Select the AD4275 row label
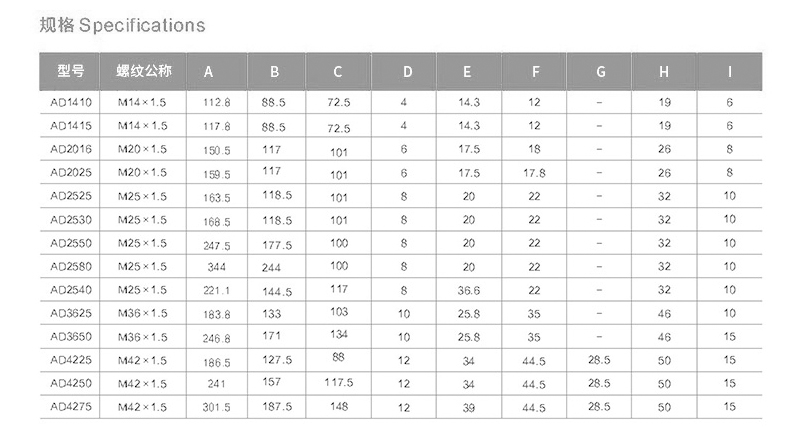 pos(71,406)
